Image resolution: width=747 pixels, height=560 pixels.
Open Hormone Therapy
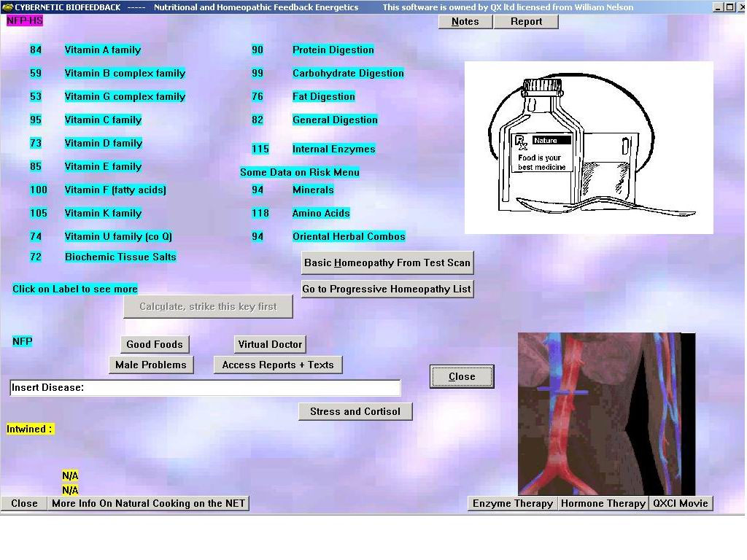[603, 503]
